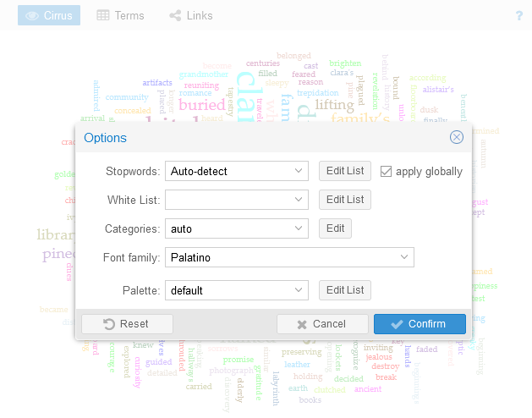Viewport: 532px width, 418px height.
Task: Click the Terms grid icon
Action: point(103,15)
